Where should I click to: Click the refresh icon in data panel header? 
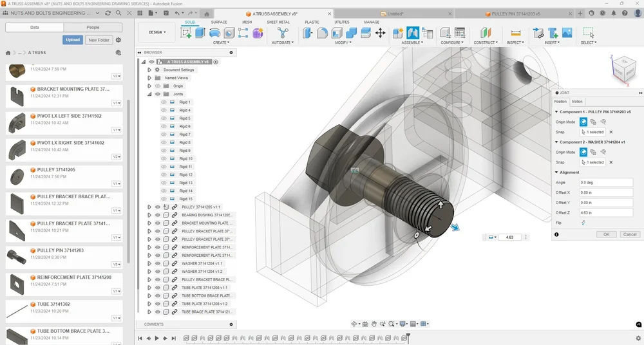click(x=108, y=13)
